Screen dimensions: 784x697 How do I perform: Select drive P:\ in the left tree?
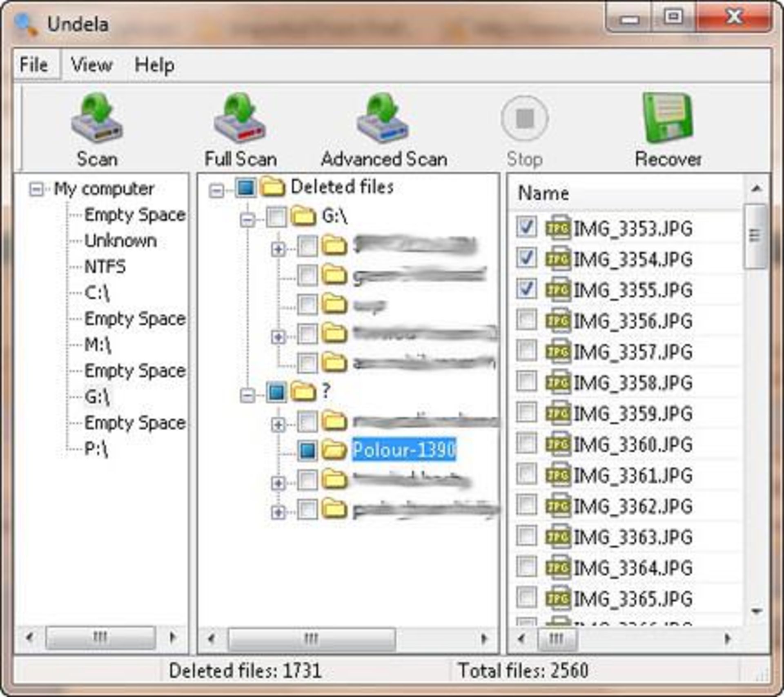pos(96,449)
